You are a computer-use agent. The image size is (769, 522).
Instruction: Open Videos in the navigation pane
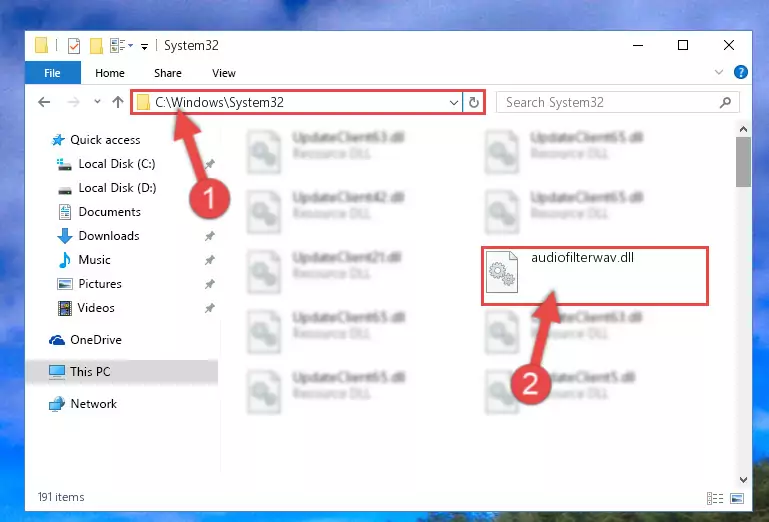click(86, 308)
